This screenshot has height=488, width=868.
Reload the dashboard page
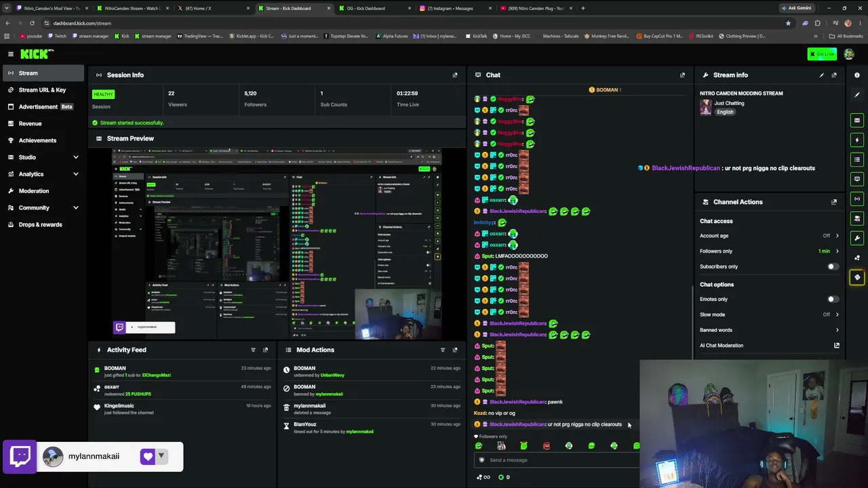pyautogui.click(x=32, y=23)
